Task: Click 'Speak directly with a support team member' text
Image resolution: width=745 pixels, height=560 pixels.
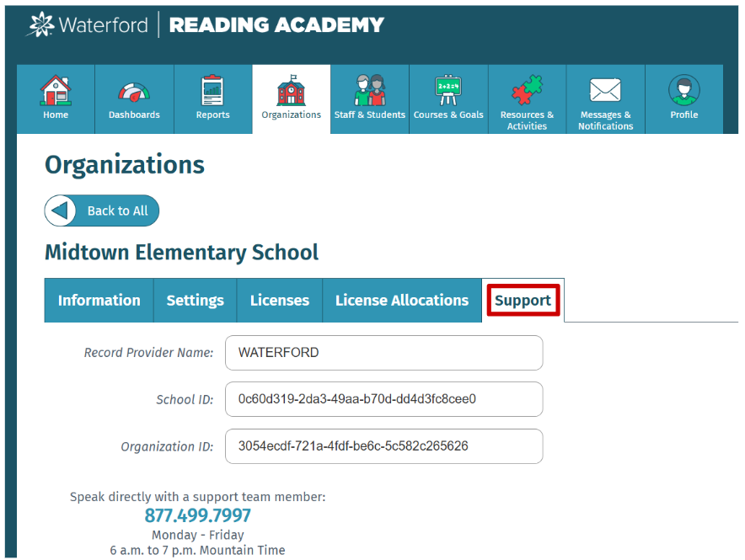Action: (x=198, y=497)
